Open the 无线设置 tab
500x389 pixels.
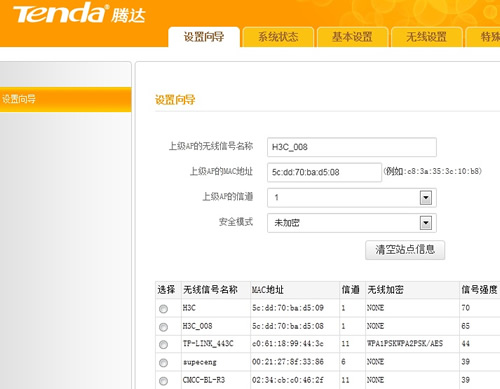click(426, 37)
